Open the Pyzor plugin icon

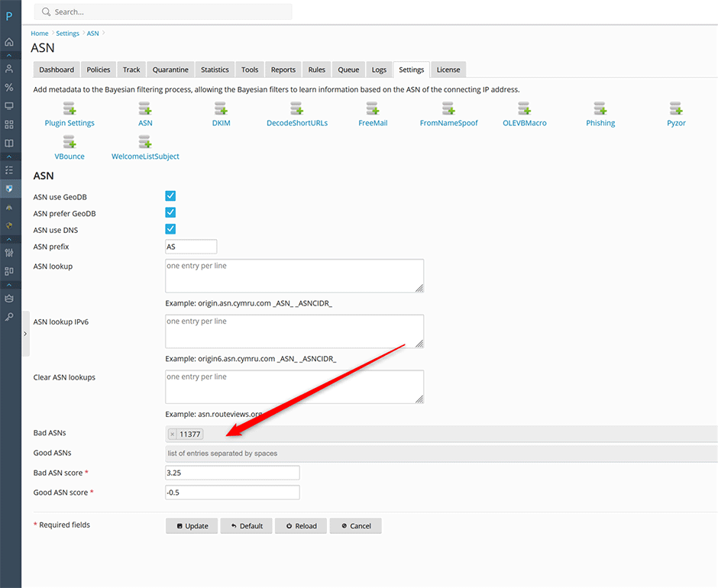coord(676,108)
